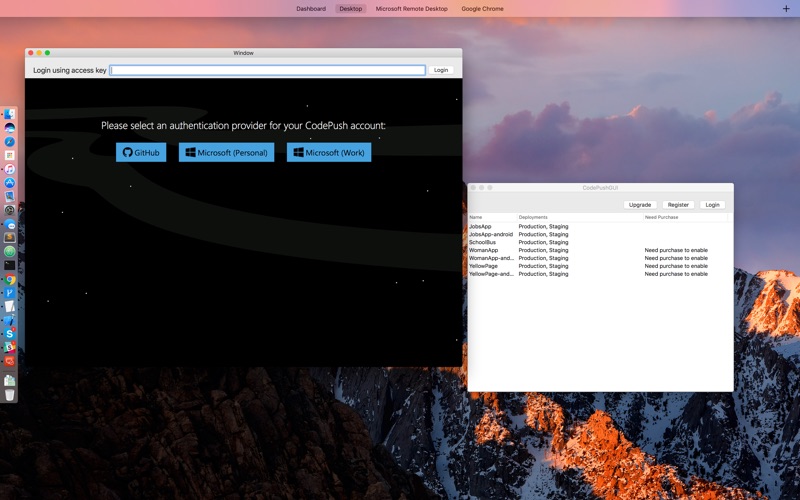
Task: Switch to Google Chrome space
Action: pos(482,9)
